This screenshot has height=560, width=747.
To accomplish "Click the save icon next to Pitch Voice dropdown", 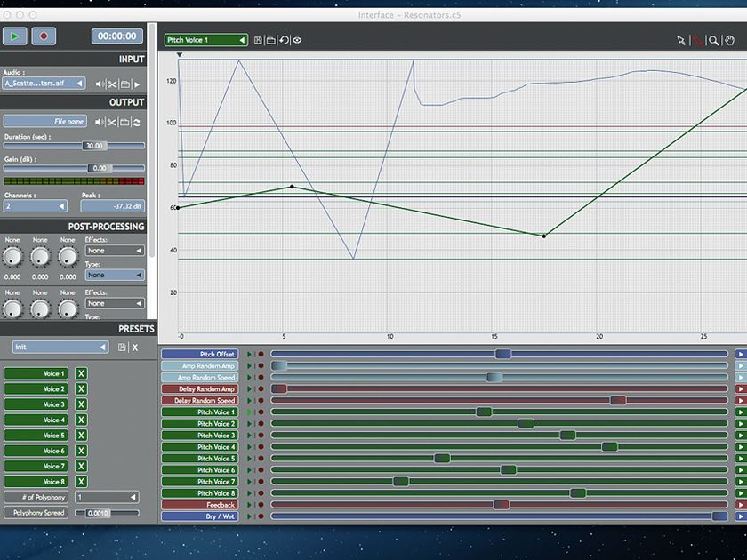I will pos(257,40).
